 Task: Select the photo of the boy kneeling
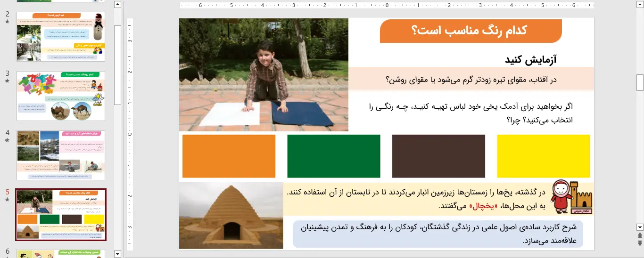click(264, 74)
